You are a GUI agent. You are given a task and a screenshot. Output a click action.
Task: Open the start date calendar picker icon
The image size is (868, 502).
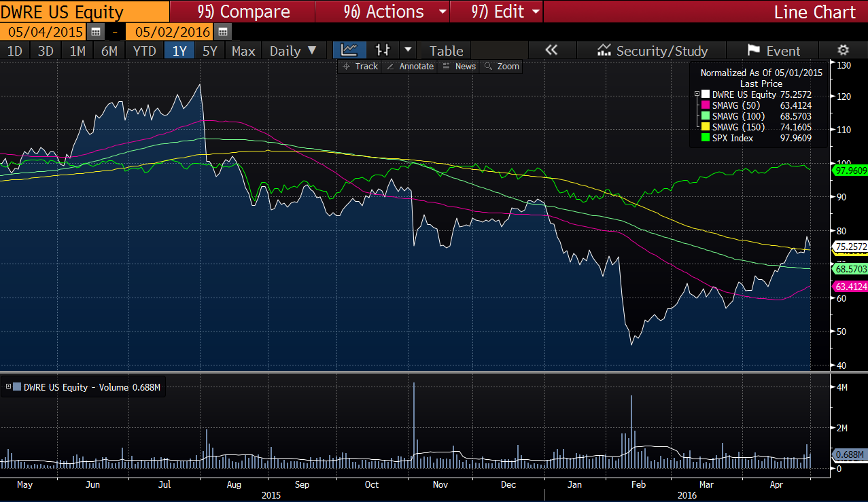(96, 32)
